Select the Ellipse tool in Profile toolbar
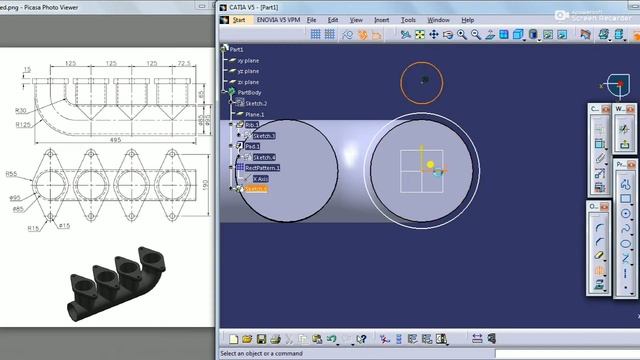This screenshot has width=640, height=360. [x=625, y=244]
